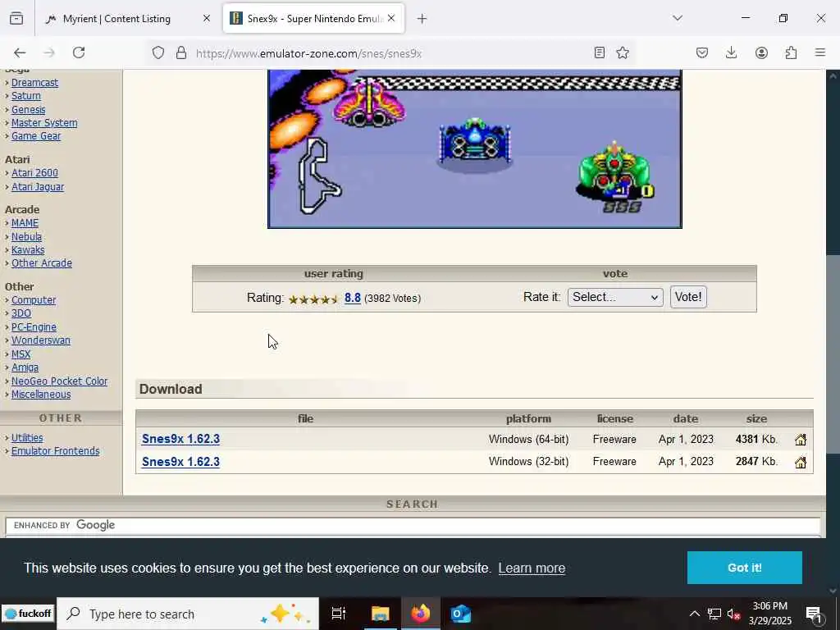
Task: Open the Nebula arcade link
Action: [26, 237]
